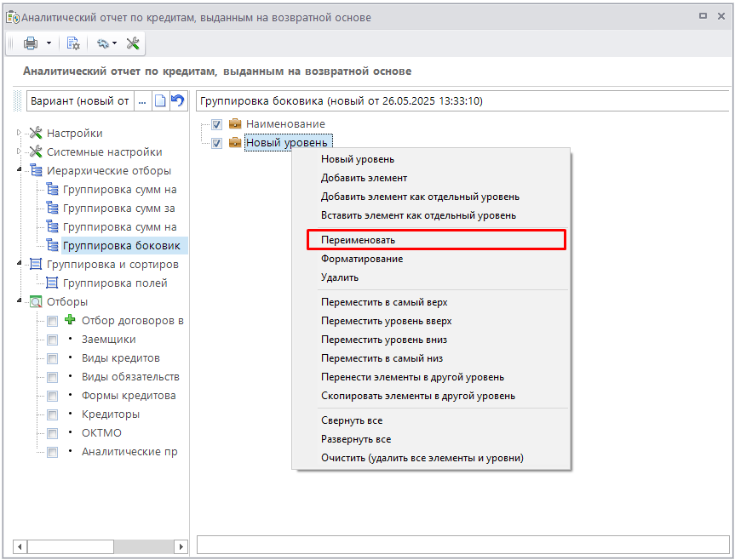Screen dimensions: 735x560
Task: Click the briefcase icon beside Наименование
Action: pyautogui.click(x=235, y=124)
